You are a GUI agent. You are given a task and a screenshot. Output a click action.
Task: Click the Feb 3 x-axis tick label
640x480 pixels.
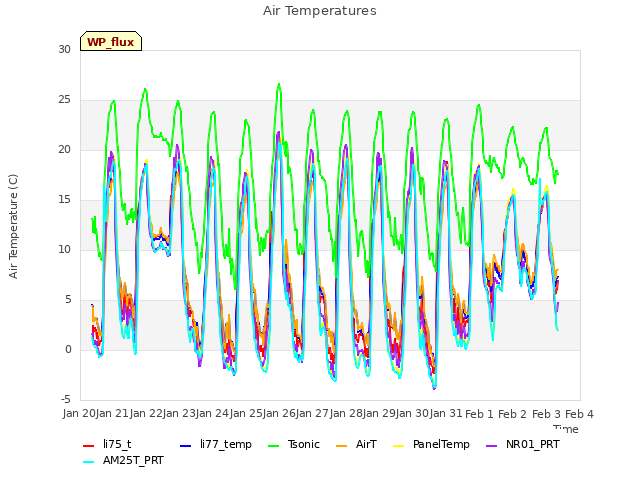[546, 414]
